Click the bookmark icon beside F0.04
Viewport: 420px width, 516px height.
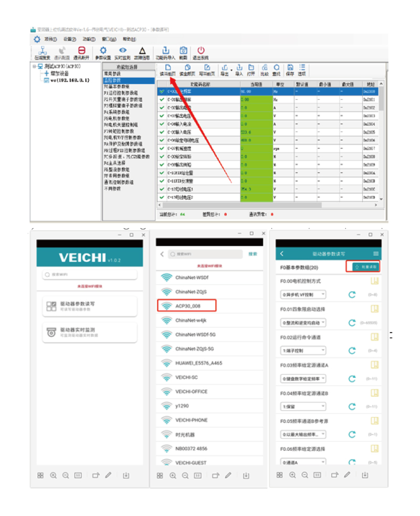coord(374,393)
